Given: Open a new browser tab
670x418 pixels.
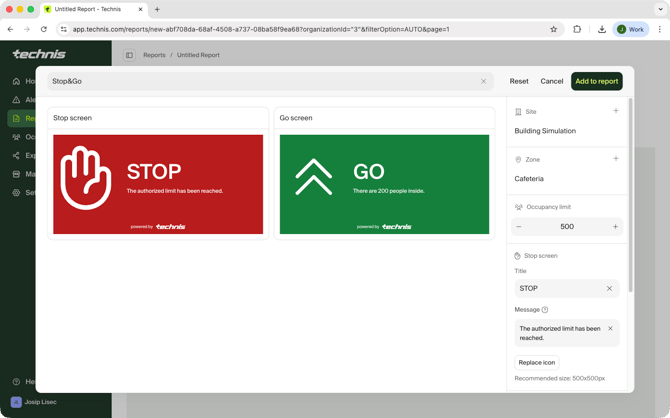Looking at the screenshot, I should click(x=157, y=9).
